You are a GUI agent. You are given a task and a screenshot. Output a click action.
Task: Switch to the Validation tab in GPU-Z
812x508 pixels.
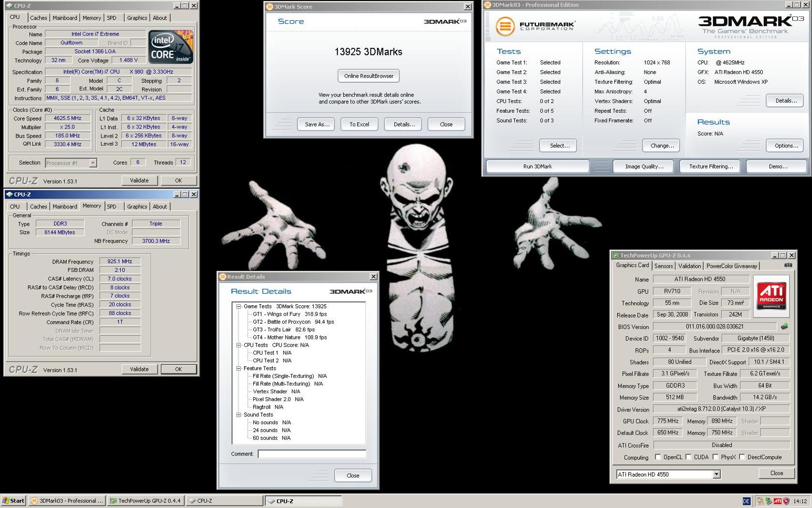coord(690,266)
